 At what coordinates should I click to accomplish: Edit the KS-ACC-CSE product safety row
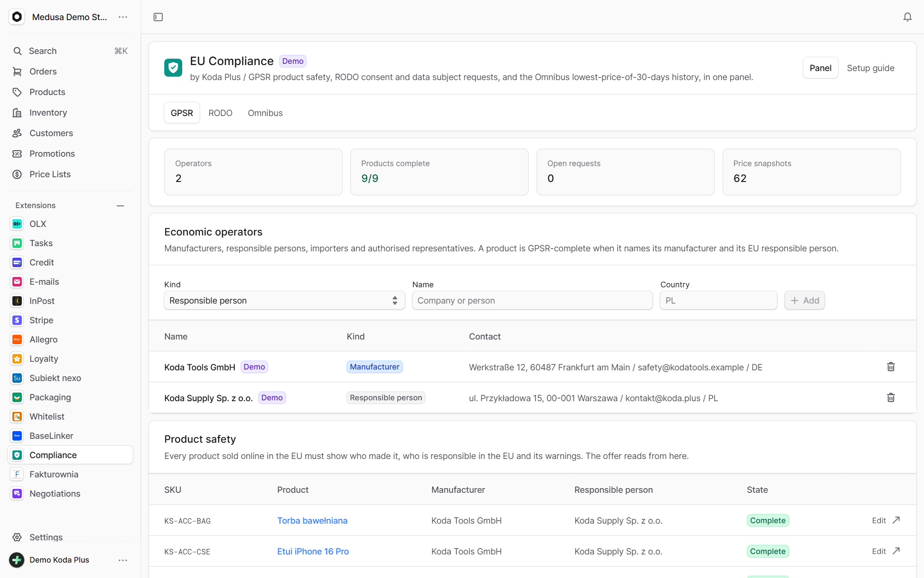pyautogui.click(x=879, y=551)
